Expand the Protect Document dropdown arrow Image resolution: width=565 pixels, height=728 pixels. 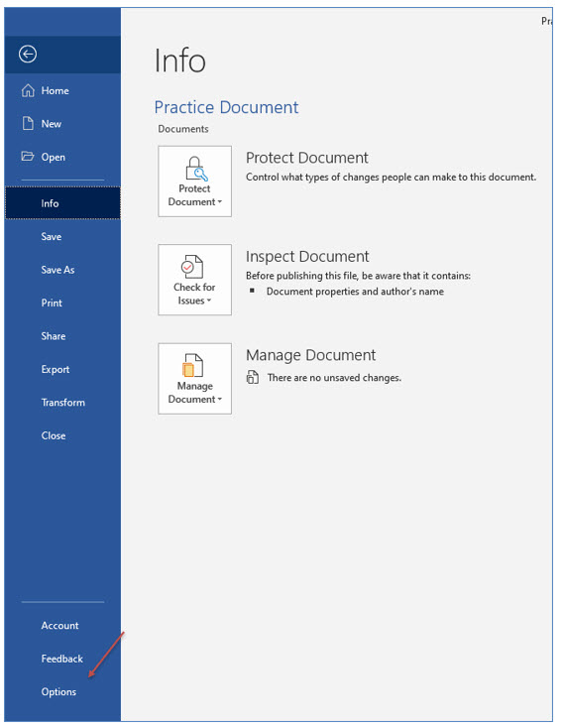[x=219, y=202]
